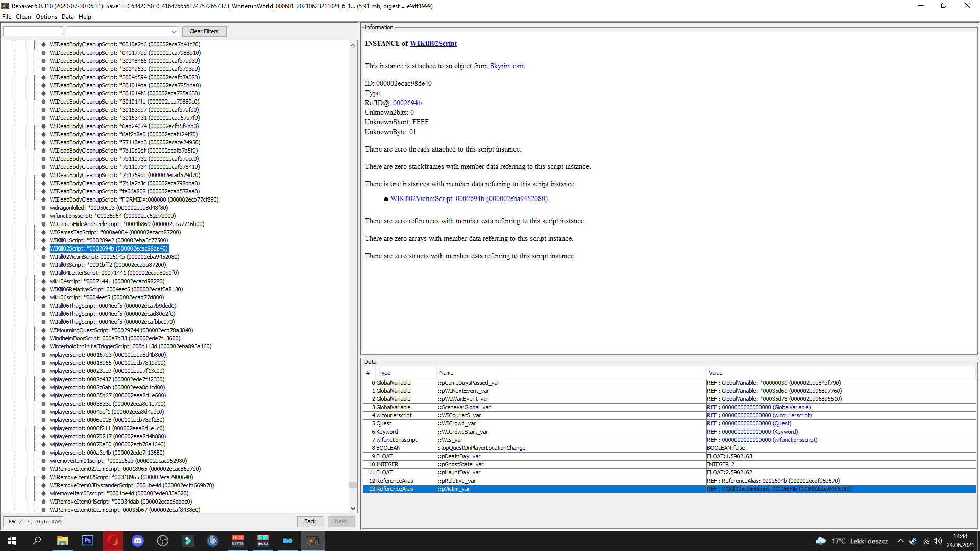
Task: Click the Steam tray icon
Action: click(x=913, y=541)
